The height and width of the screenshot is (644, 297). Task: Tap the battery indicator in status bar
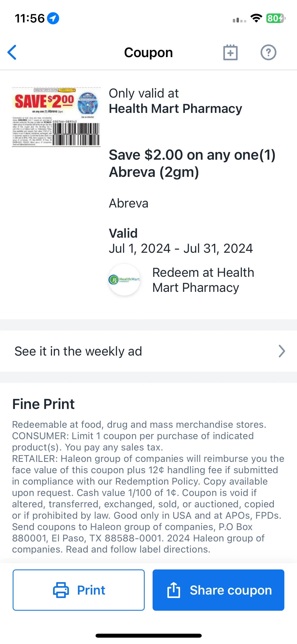click(276, 18)
